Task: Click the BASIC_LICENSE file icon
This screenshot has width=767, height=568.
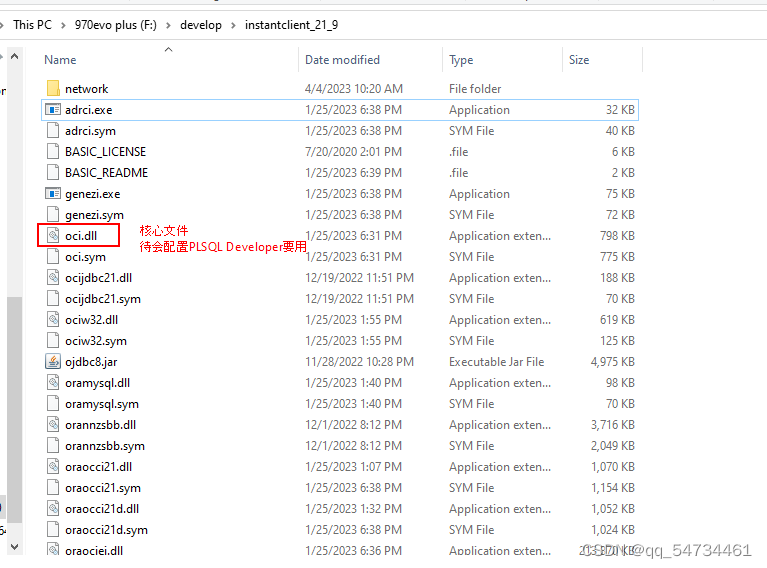Action: coord(53,152)
